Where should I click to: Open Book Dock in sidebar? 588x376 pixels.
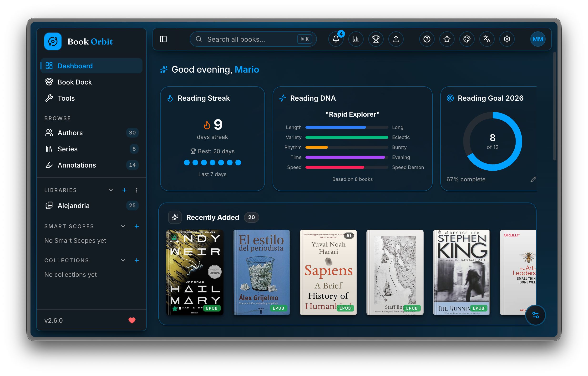(91, 82)
